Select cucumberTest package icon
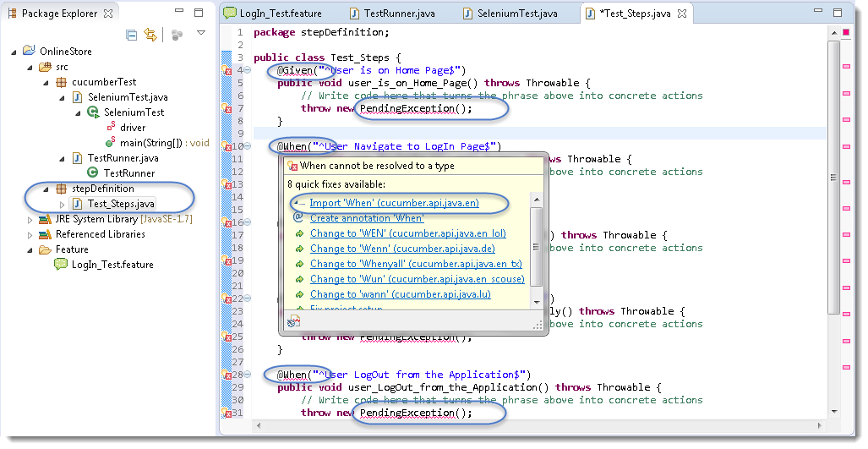The width and height of the screenshot is (868, 449). 62,83
